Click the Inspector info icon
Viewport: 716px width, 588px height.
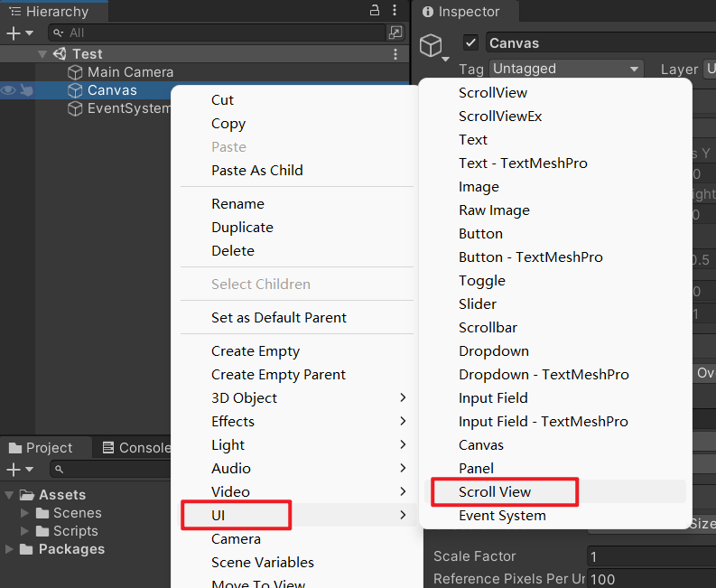coord(428,12)
